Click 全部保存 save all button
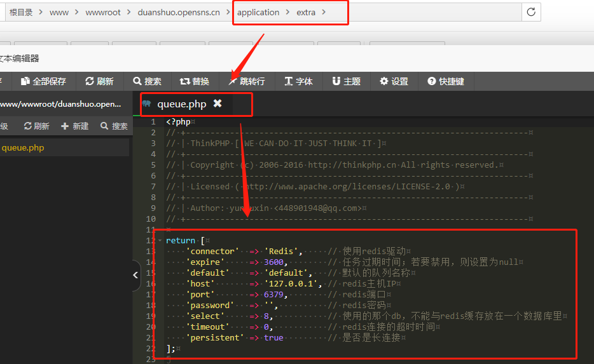Screen dimensions: 594x364 tap(44, 81)
